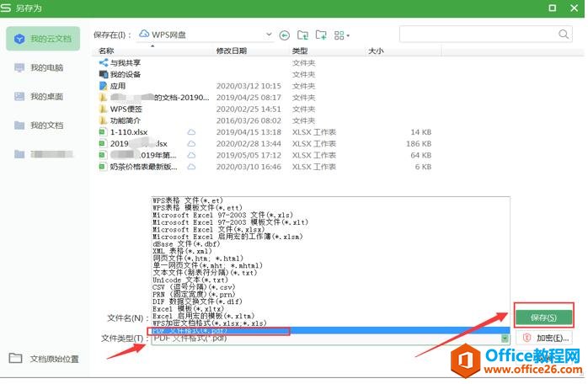Select the 应用 folder

coord(118,86)
